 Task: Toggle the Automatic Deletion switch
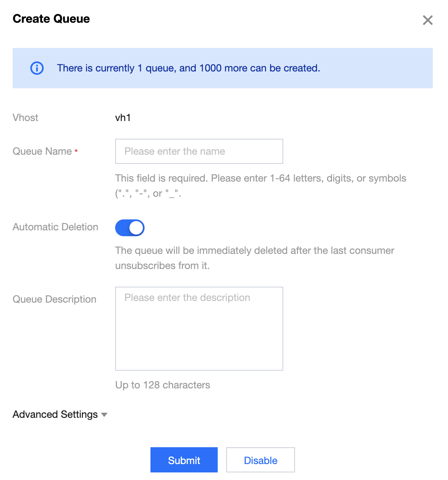tap(130, 228)
